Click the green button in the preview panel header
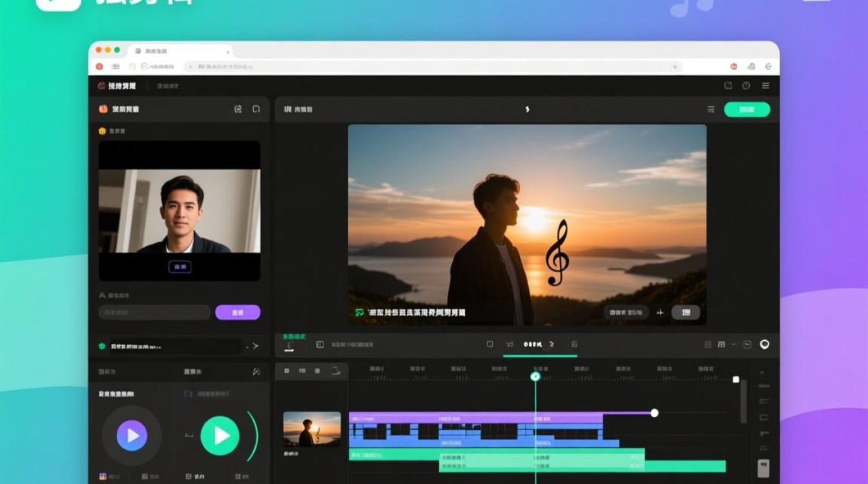The image size is (868, 484). (x=747, y=110)
